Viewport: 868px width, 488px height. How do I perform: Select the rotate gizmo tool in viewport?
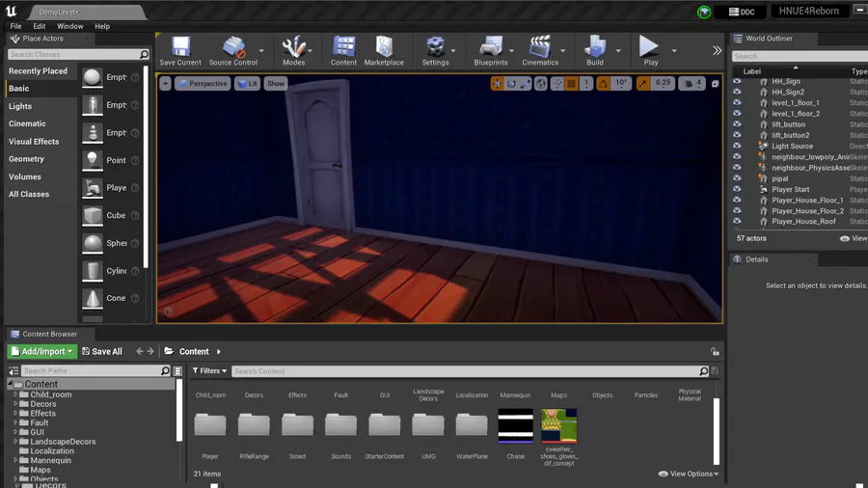pos(511,84)
